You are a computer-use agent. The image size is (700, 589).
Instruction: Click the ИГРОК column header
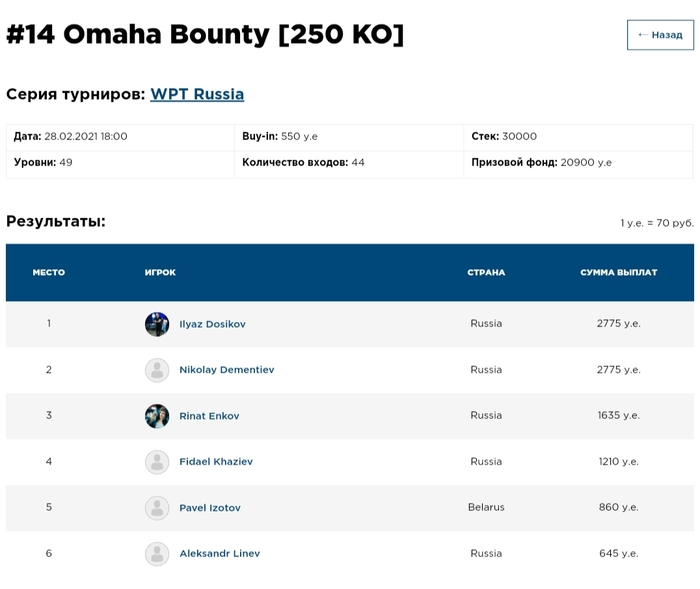coord(160,272)
